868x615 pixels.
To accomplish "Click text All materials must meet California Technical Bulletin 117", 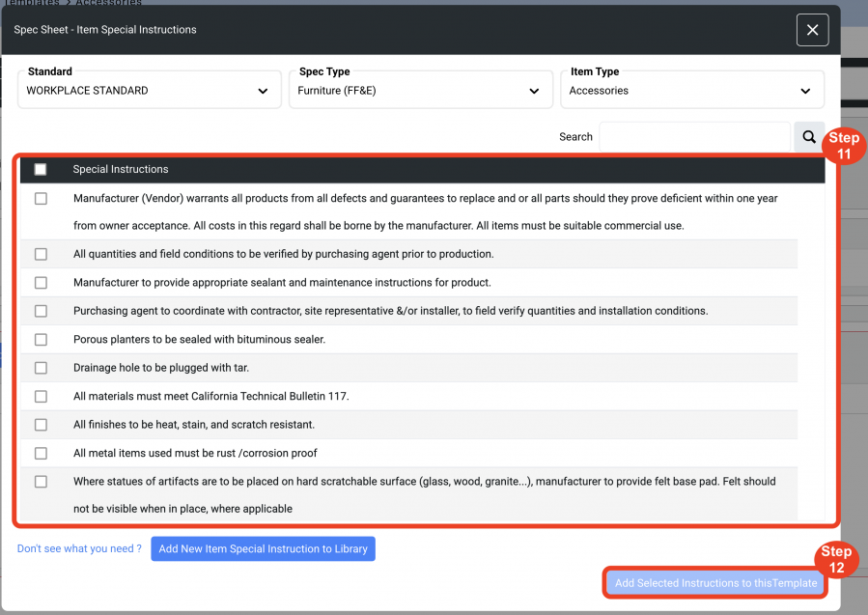I will coord(210,397).
